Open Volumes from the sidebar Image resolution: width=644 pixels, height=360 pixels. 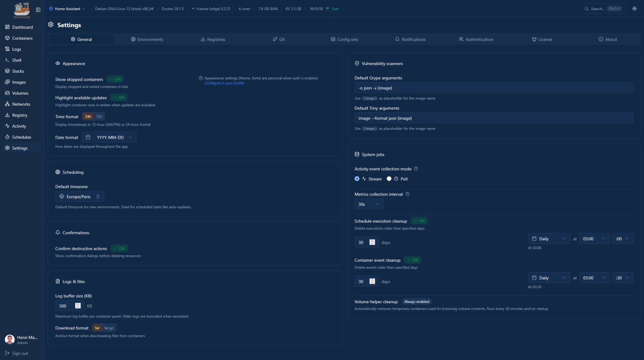click(20, 93)
